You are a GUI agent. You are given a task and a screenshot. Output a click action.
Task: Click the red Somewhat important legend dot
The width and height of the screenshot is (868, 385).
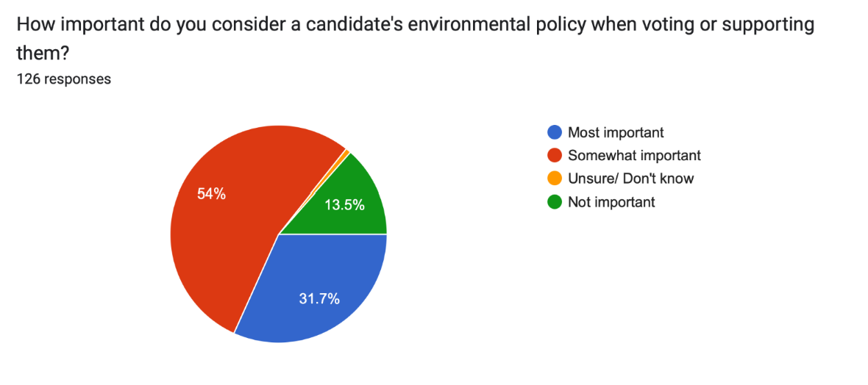(555, 156)
